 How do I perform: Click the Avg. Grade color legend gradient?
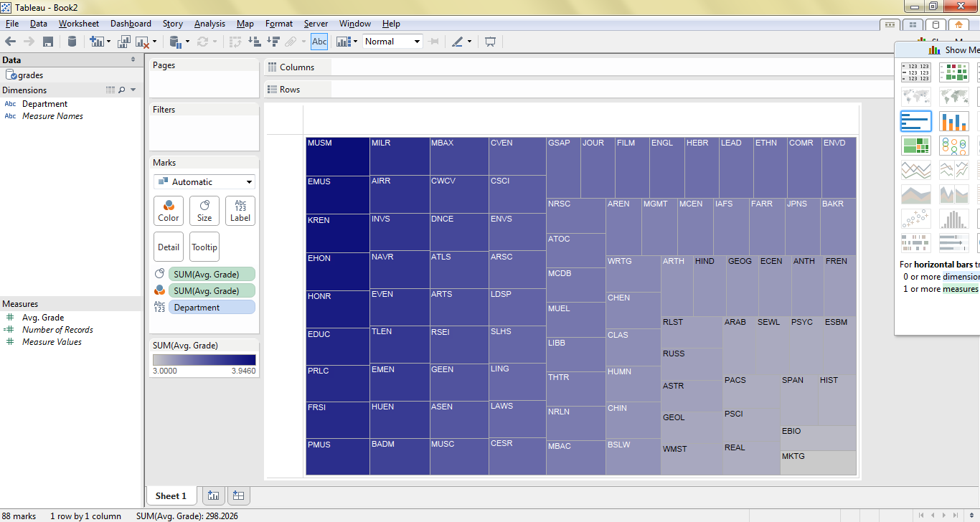(204, 360)
